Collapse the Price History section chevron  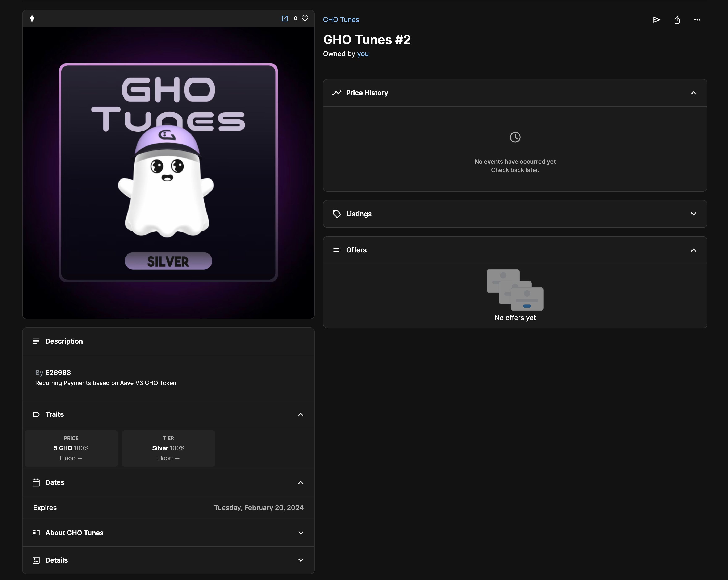click(694, 93)
